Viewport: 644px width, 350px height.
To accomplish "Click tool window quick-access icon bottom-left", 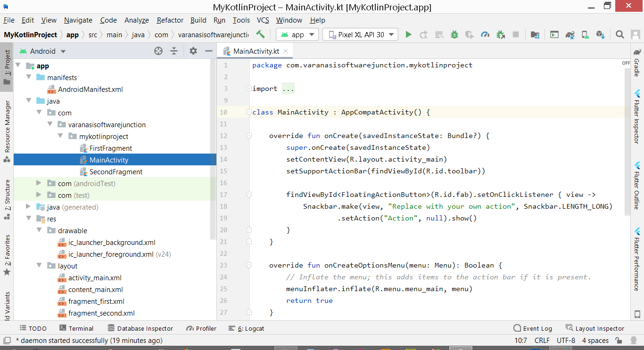I will pos(7,340).
